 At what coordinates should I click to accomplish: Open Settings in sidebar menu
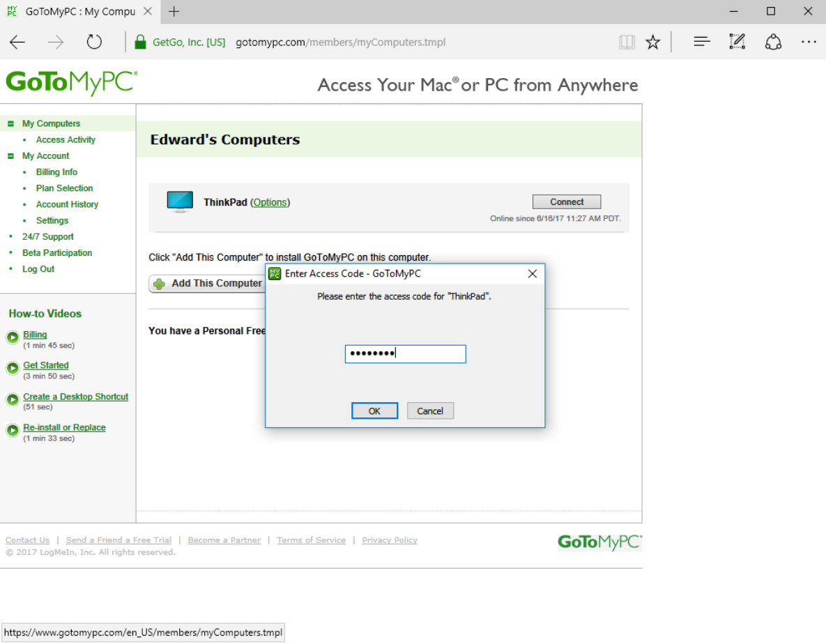(52, 221)
